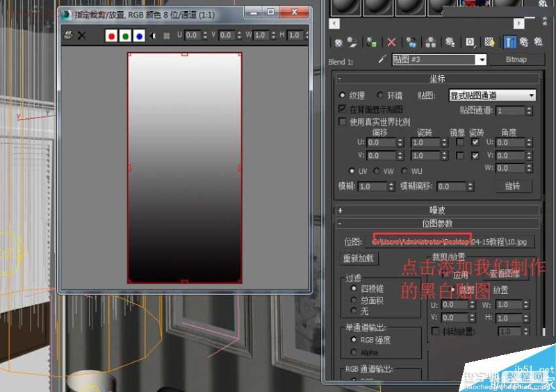556x392 pixels.
Task: Toggle the V tile checkbox
Action: 475,156
